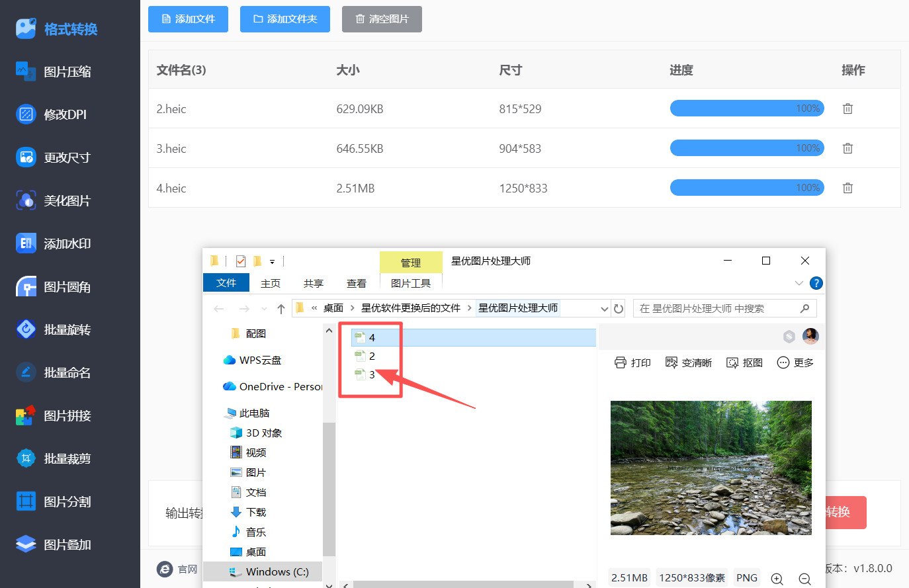The image size is (909, 588).
Task: Open quick access toolbar customize dropdown
Action: [x=272, y=261]
